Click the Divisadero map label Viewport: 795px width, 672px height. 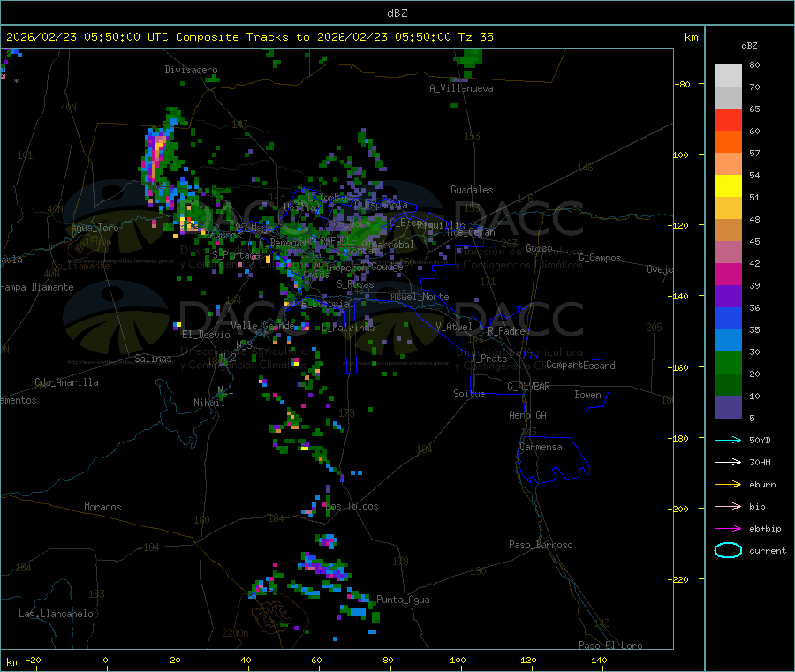point(191,70)
